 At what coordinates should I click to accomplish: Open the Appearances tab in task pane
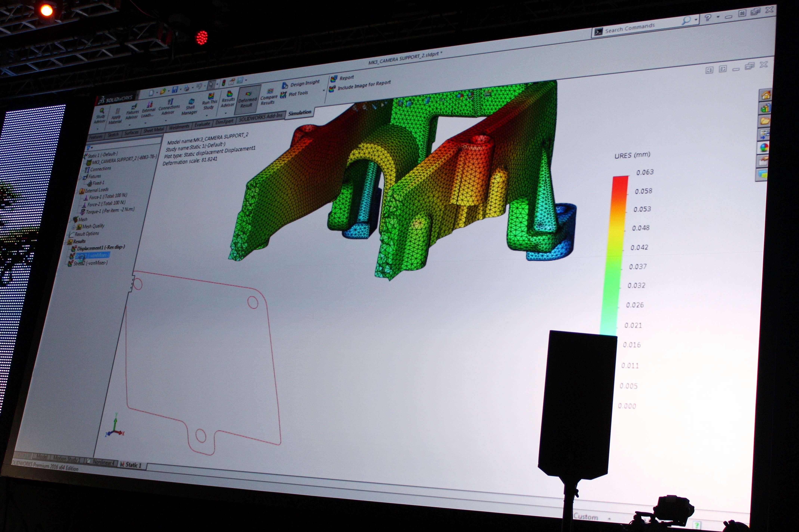point(764,148)
